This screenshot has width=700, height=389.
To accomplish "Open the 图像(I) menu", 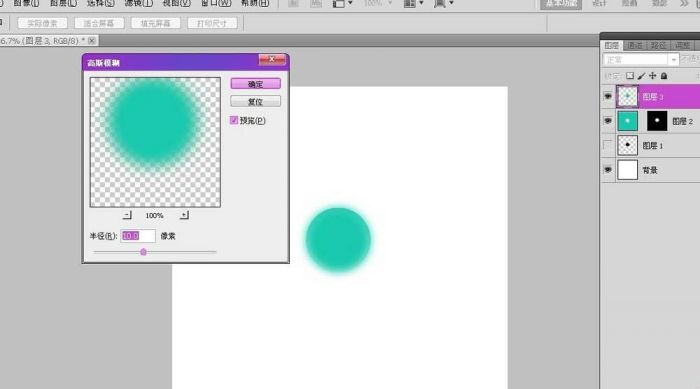I will click(26, 4).
